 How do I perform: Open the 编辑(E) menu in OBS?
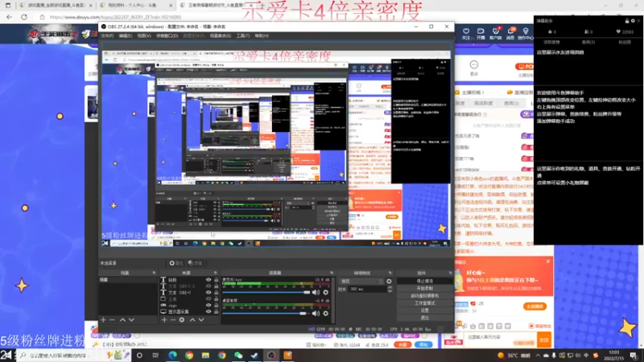(x=126, y=36)
